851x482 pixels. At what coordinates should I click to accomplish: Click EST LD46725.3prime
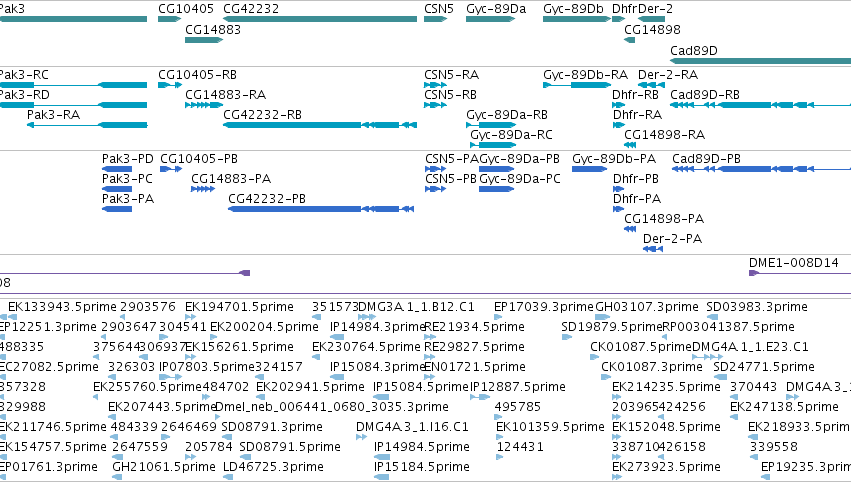tap(273, 467)
